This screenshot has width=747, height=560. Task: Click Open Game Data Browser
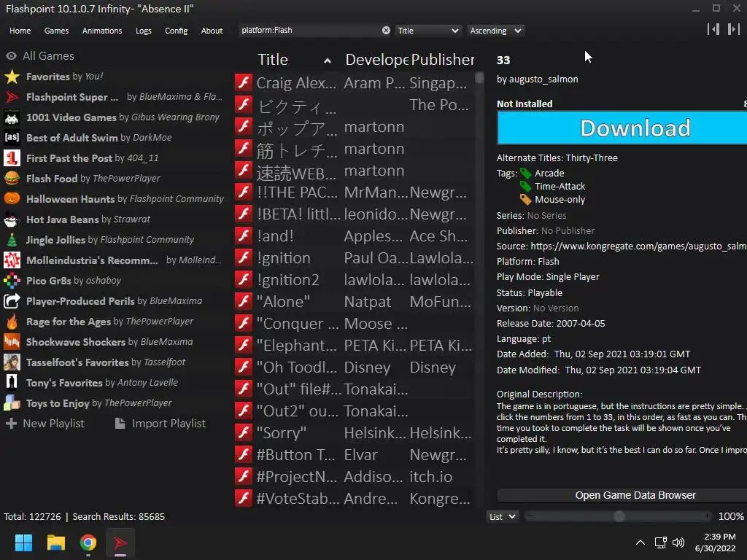tap(622, 495)
